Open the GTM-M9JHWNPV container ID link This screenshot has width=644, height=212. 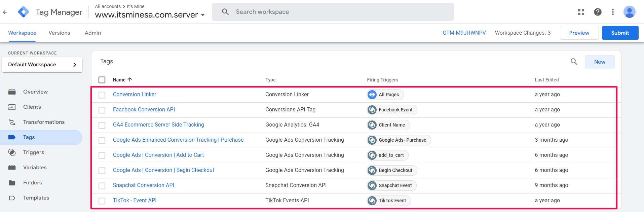[464, 33]
